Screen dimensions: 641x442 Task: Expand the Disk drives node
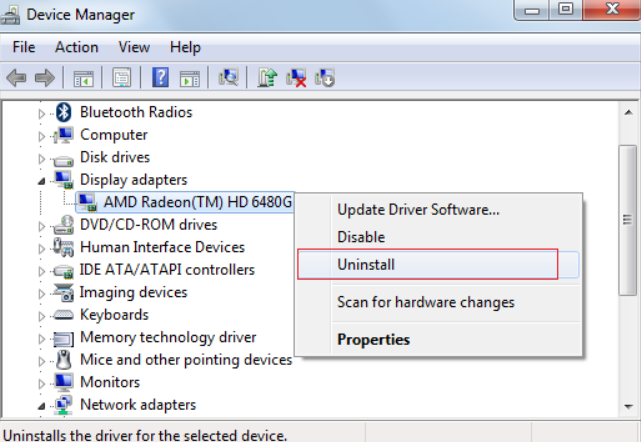coord(42,158)
